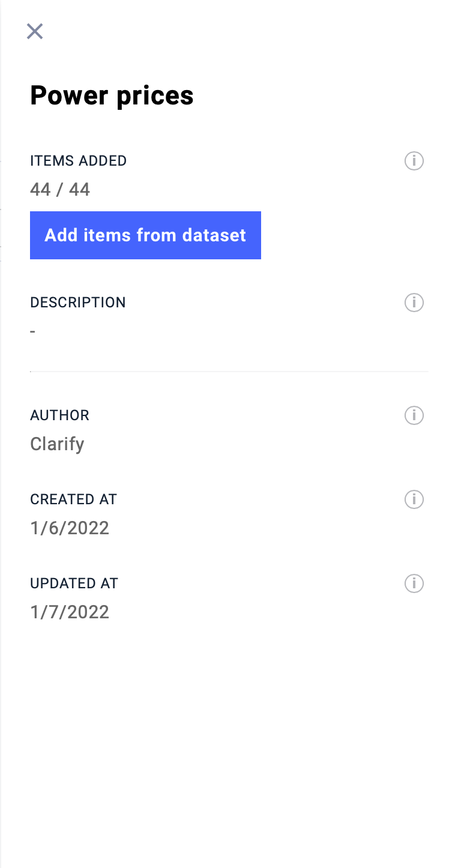This screenshot has width=455, height=868.
Task: Show info for the Description field
Action: pyautogui.click(x=414, y=303)
